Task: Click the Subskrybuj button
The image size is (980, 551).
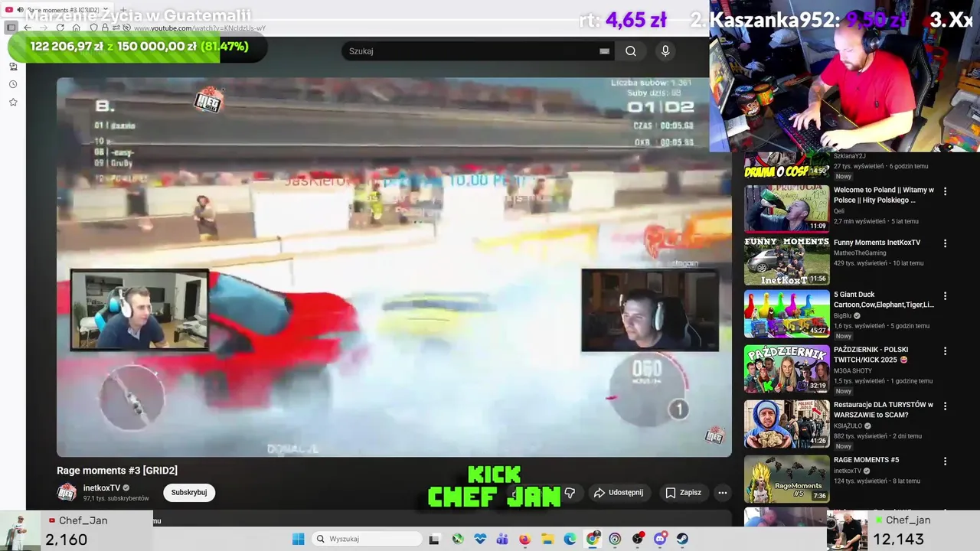Action: 189,492
